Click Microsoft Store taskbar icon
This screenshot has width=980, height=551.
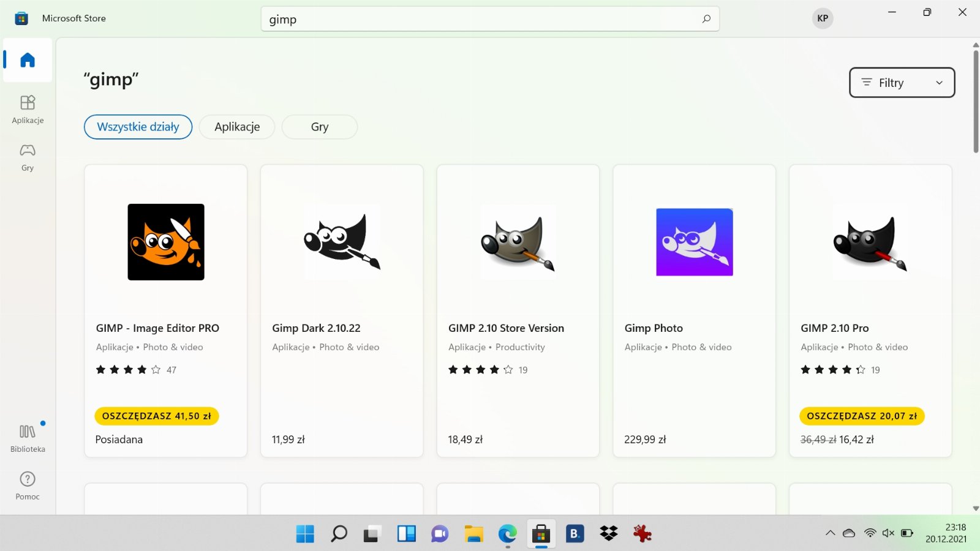pos(541,534)
